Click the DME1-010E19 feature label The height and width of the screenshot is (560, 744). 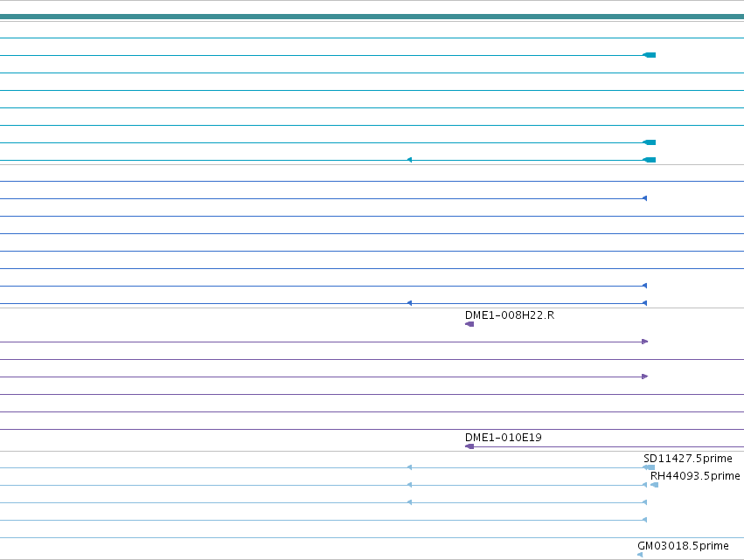[504, 438]
